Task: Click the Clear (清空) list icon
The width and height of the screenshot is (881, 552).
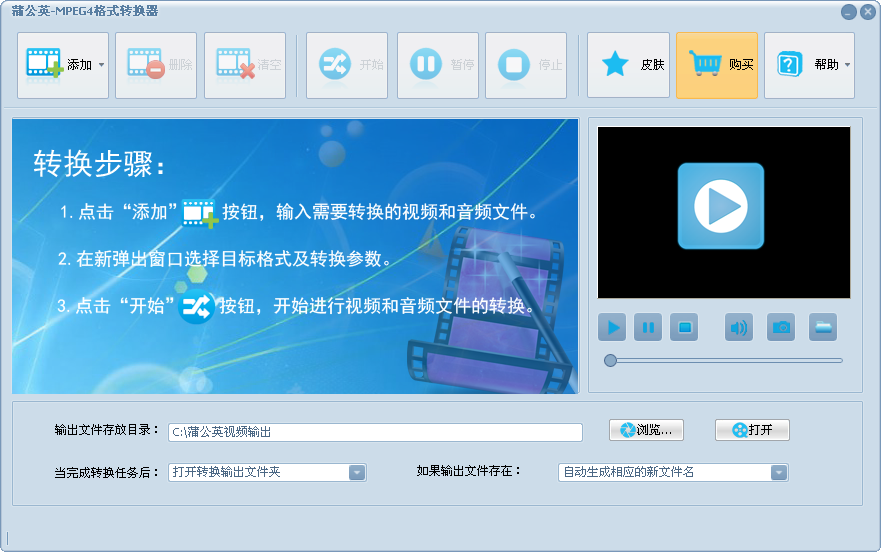Action: click(235, 65)
